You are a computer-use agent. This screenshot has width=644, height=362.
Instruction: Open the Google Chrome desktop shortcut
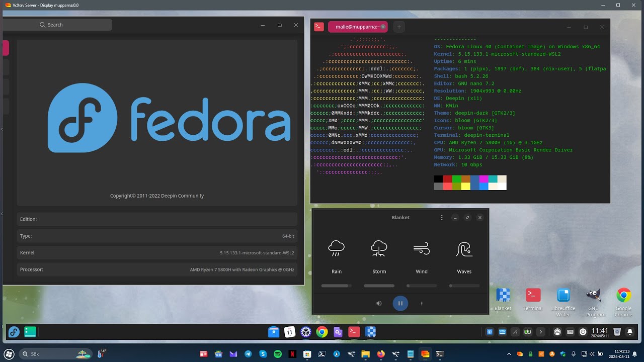tap(623, 303)
